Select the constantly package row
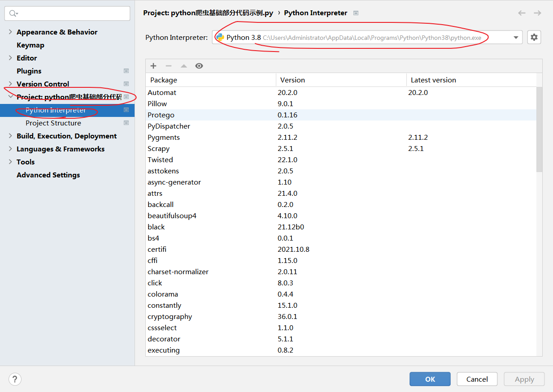This screenshot has height=392, width=553. (341, 305)
